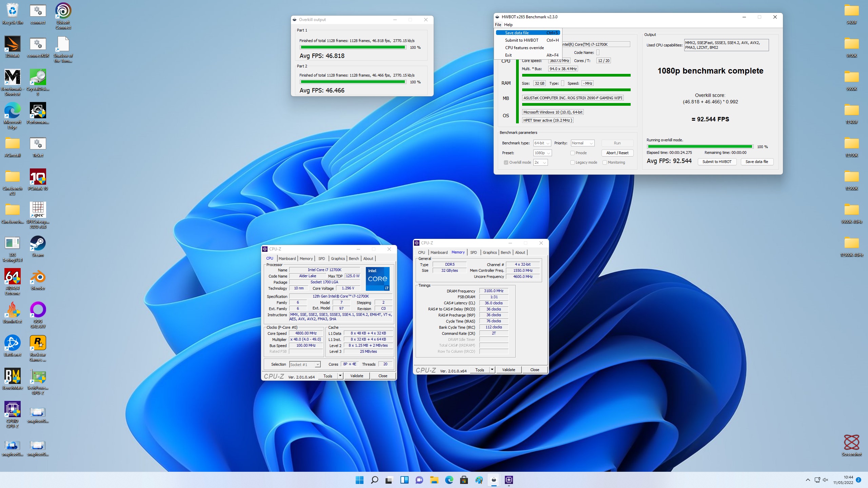Launch AIDA64 Extreme icon
Viewport: 868px width, 488px height.
(13, 282)
